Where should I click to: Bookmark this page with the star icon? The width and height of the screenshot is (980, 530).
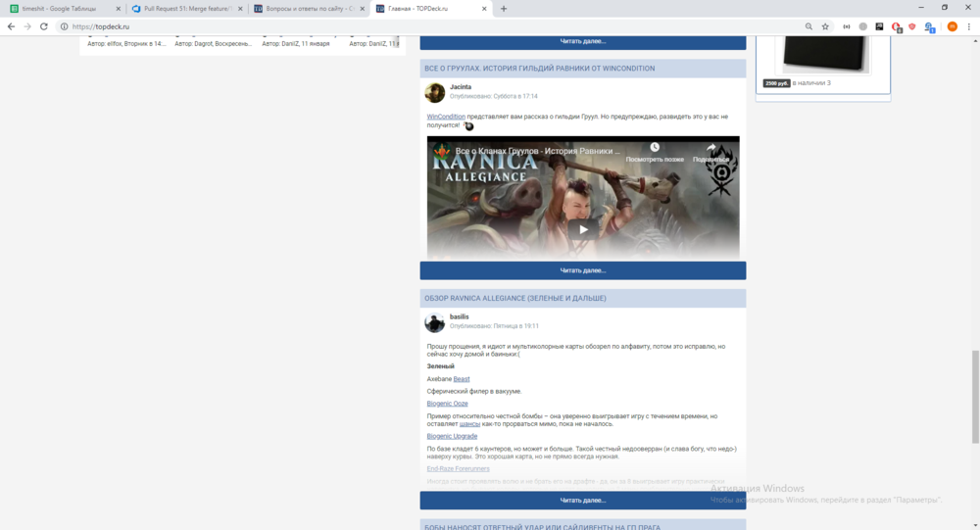tap(825, 26)
